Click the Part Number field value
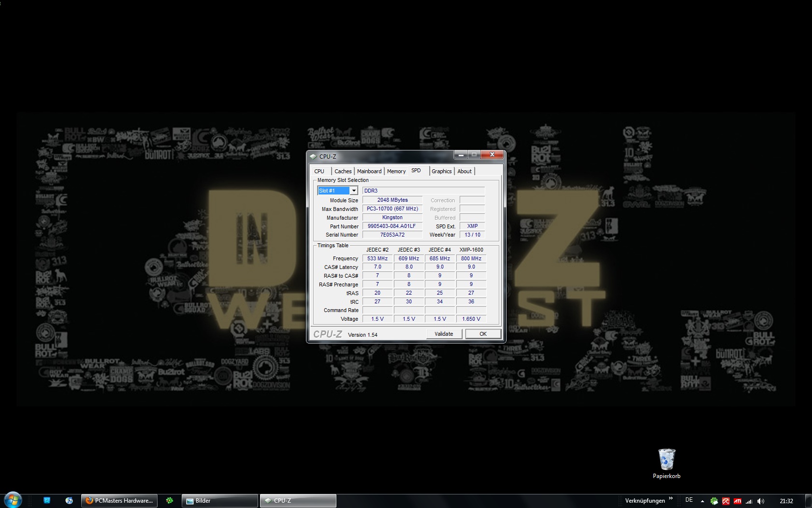The width and height of the screenshot is (812, 508). (x=392, y=226)
